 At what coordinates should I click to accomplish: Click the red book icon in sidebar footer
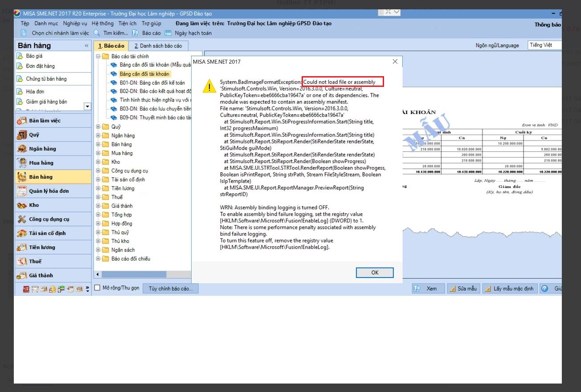click(x=26, y=289)
